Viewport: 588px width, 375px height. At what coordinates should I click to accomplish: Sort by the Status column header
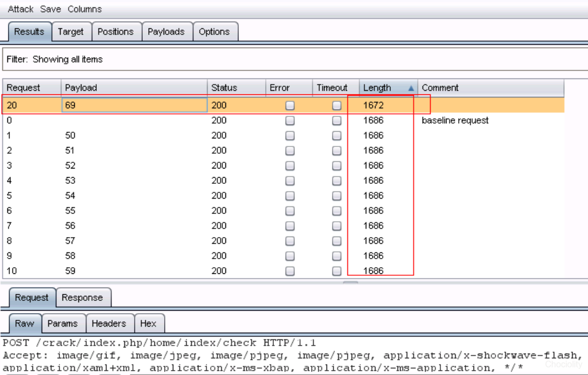coord(236,88)
